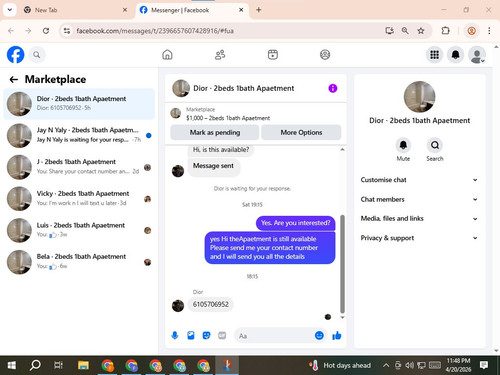Open the taskbar clock and date
Viewport: 500px width, 375px height.
pyautogui.click(x=458, y=365)
